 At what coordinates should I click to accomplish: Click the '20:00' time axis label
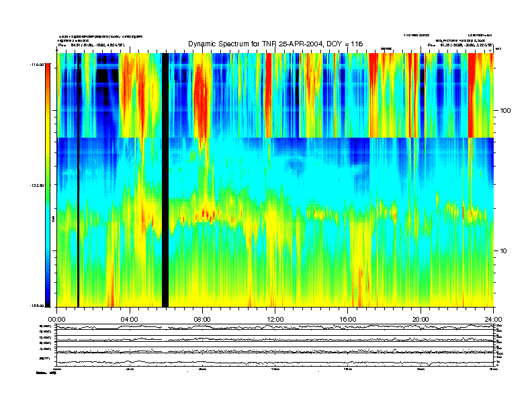click(x=420, y=320)
